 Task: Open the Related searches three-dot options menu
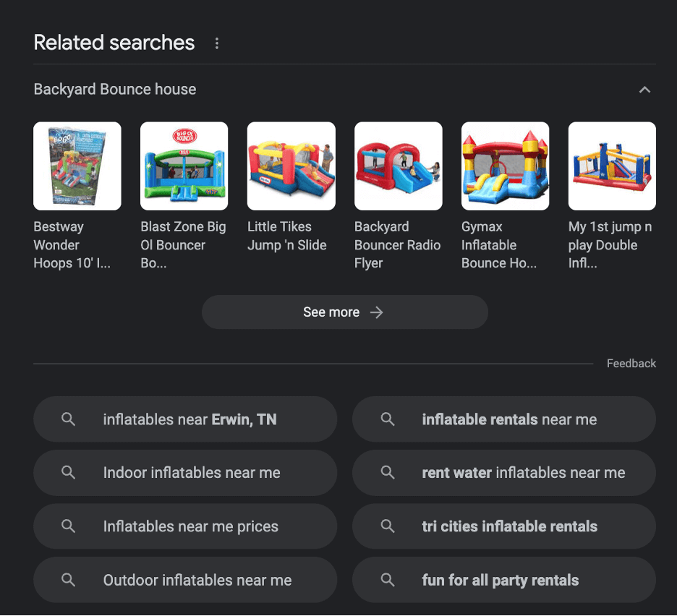[x=216, y=43]
